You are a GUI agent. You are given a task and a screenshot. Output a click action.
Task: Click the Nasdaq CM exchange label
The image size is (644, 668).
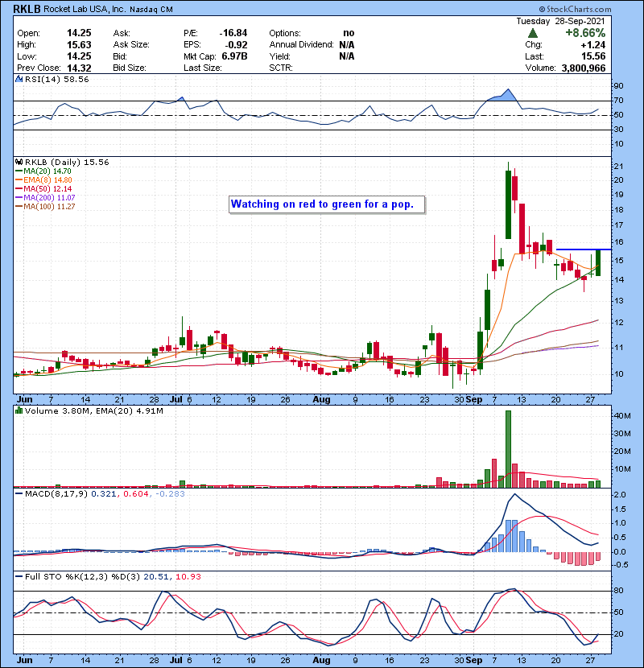coord(151,10)
